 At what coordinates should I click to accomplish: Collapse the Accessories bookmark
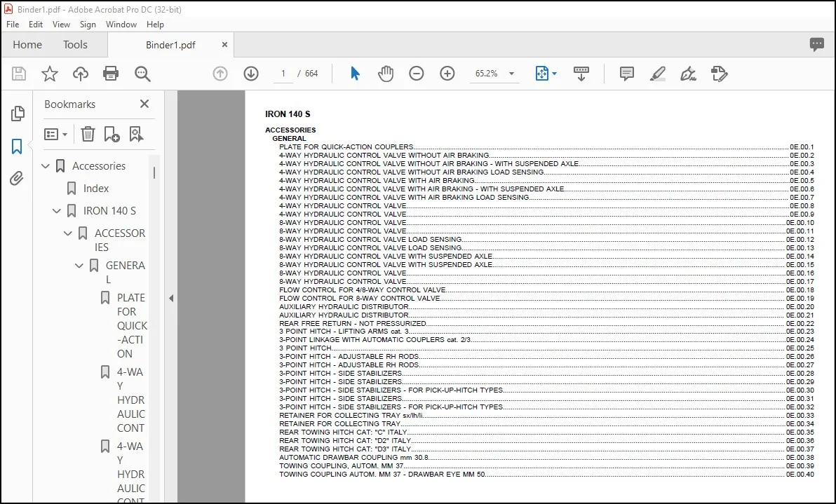tap(46, 166)
